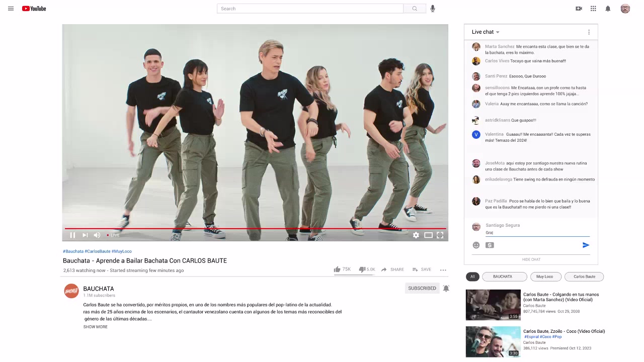Select the Muy Loco filter chip
Screen dimensions: 644x362
point(545,277)
